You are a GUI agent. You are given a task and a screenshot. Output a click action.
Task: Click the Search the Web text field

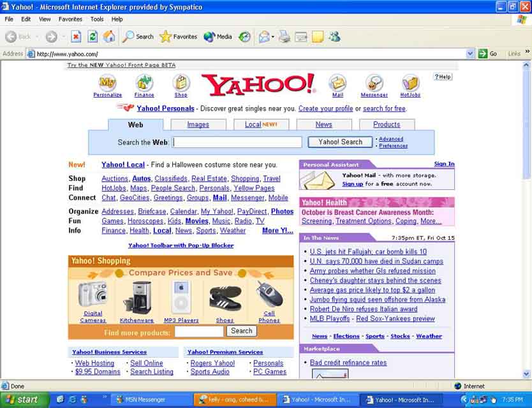pos(237,142)
